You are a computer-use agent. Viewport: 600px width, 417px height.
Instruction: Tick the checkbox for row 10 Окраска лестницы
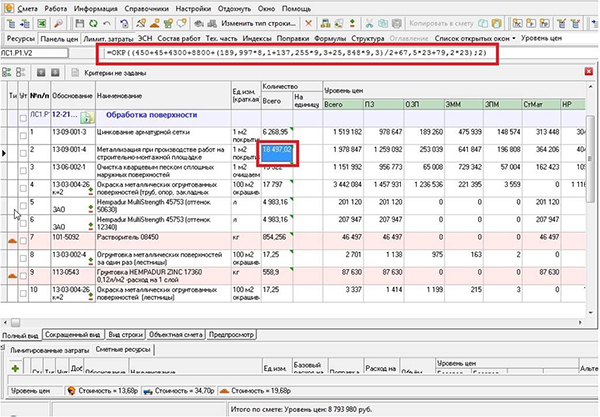[23, 293]
